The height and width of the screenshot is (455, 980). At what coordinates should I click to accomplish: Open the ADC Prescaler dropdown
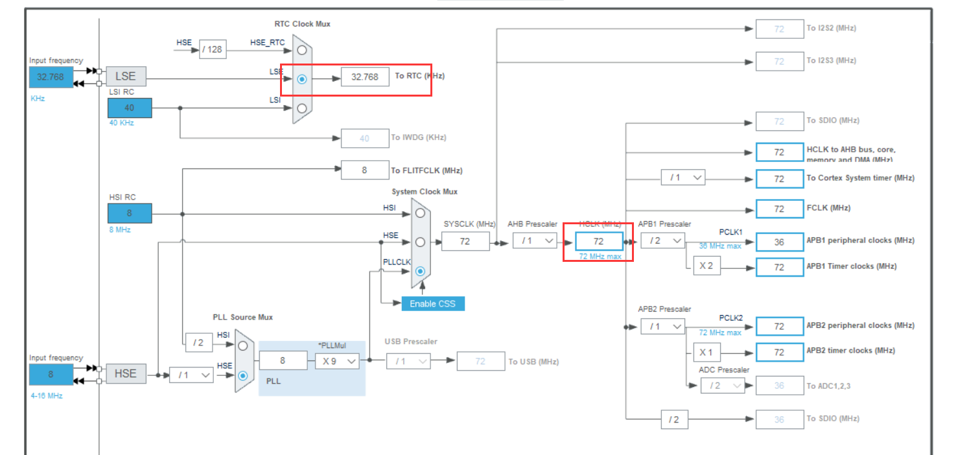coord(722,386)
